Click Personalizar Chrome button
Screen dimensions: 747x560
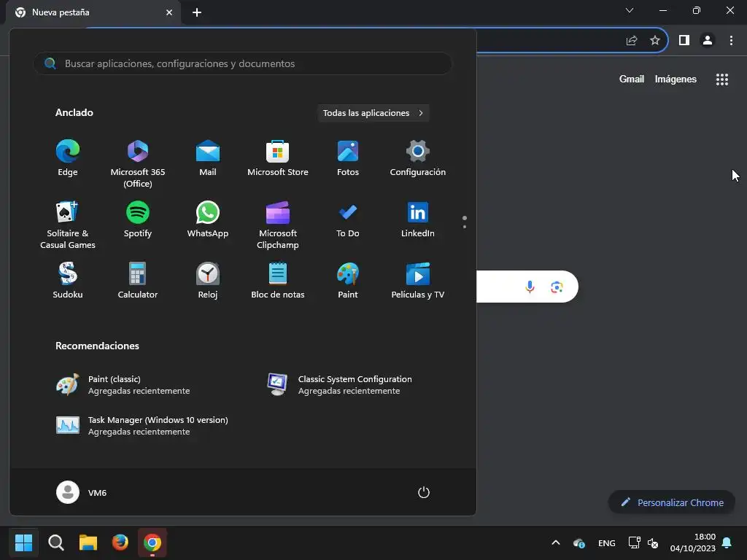click(672, 502)
